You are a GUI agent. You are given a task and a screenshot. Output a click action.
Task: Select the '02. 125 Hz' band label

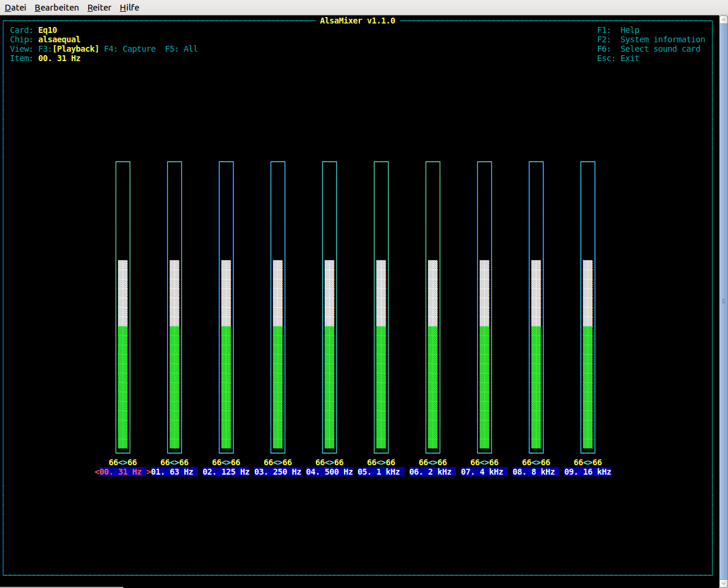(226, 472)
